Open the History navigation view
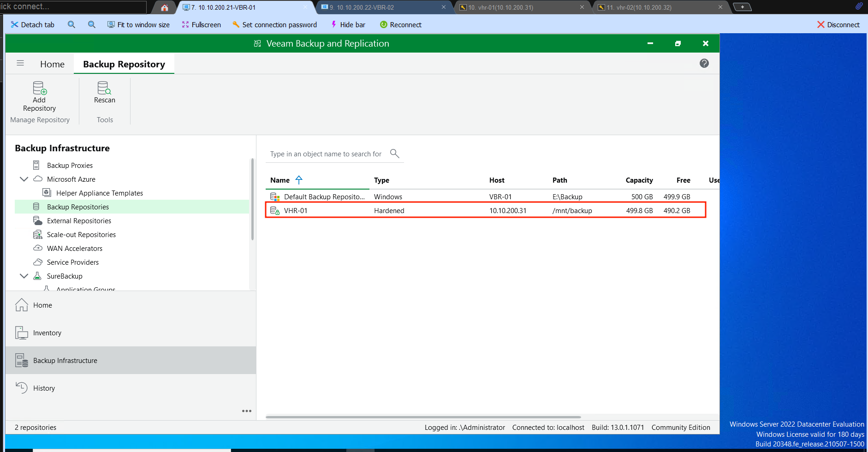Image resolution: width=868 pixels, height=452 pixels. tap(131, 388)
